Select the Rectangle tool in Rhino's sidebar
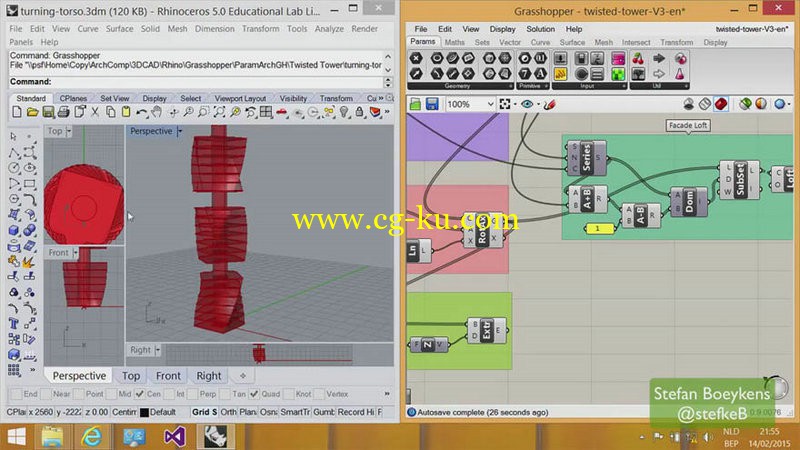The height and width of the screenshot is (450, 800). pyautogui.click(x=30, y=184)
